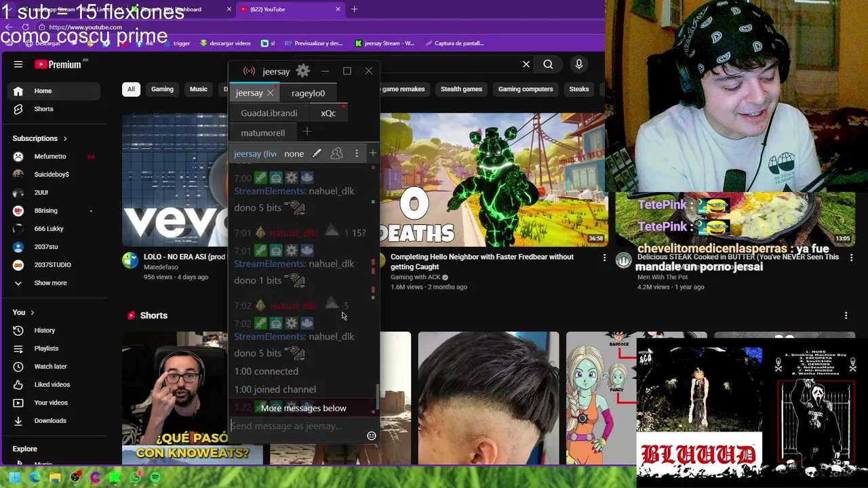Open OBS Studio from taskbar

pos(75,478)
